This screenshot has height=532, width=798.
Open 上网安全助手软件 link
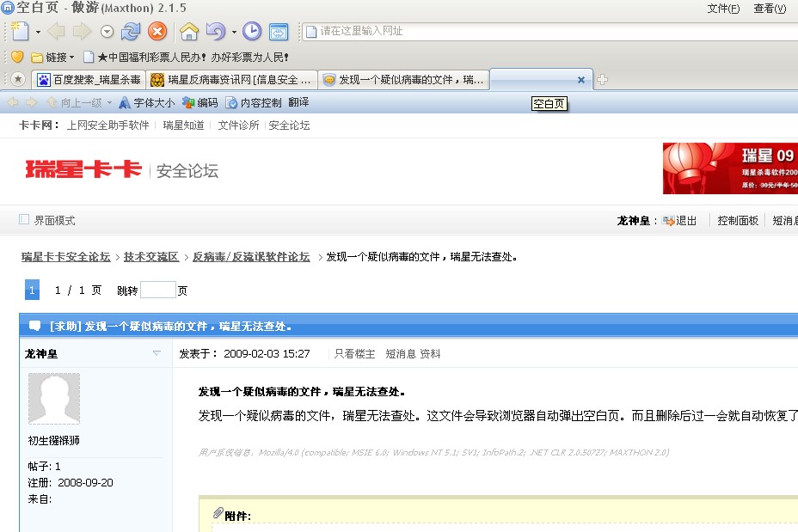[107, 125]
